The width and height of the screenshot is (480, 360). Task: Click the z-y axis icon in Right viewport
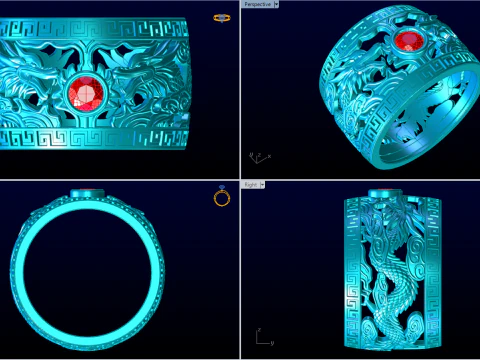coord(264,337)
